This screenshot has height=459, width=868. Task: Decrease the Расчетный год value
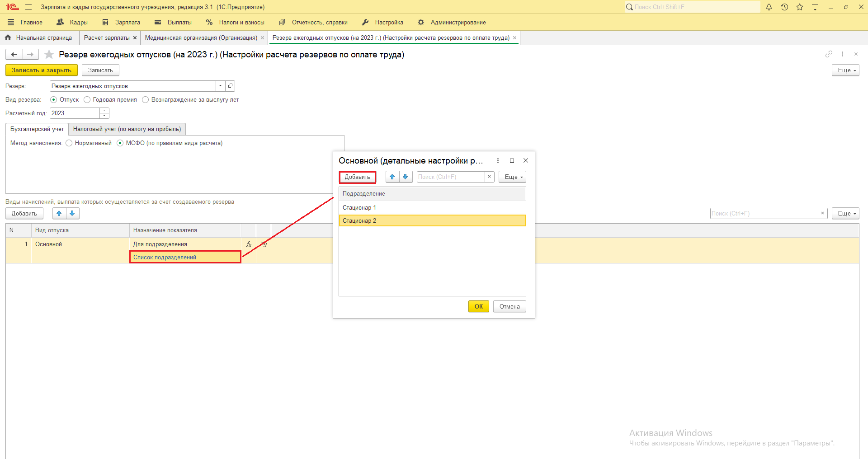[104, 116]
